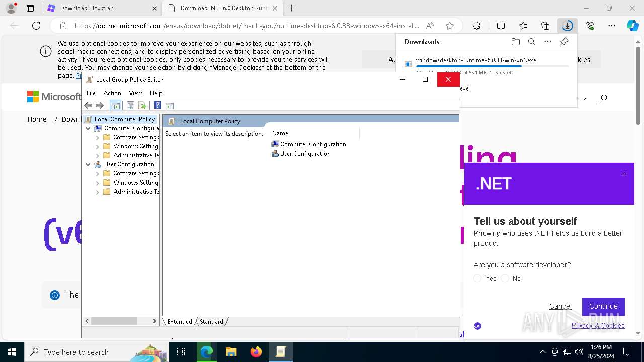Click the Back arrow in Group Policy toolbar
Viewport: 644px width, 362px height.
88,105
